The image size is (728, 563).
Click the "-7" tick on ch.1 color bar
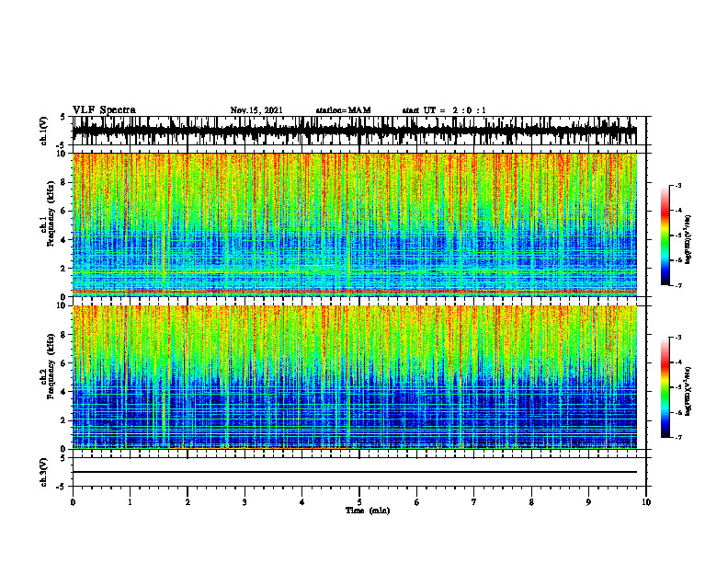pyautogui.click(x=678, y=285)
